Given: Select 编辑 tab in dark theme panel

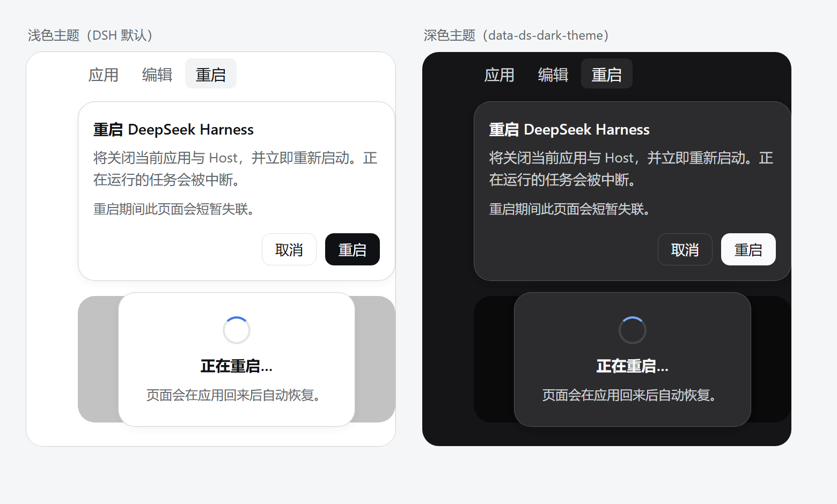Looking at the screenshot, I should coord(553,74).
